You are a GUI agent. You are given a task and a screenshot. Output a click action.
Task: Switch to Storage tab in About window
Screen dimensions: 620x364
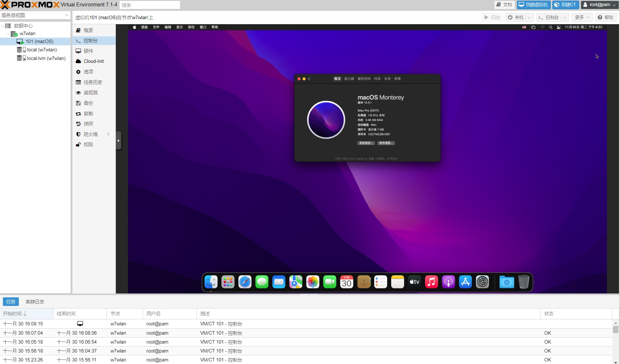pos(364,79)
